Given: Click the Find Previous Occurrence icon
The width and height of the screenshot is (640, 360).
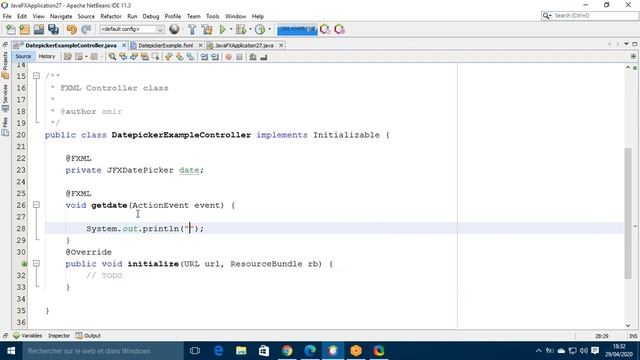Looking at the screenshot, I should coord(123,57).
